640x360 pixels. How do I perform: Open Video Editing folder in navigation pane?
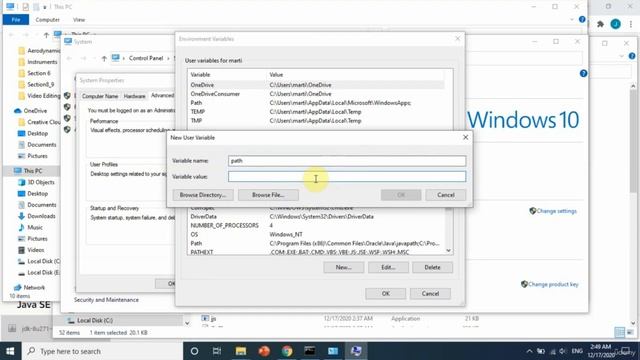click(x=43, y=96)
